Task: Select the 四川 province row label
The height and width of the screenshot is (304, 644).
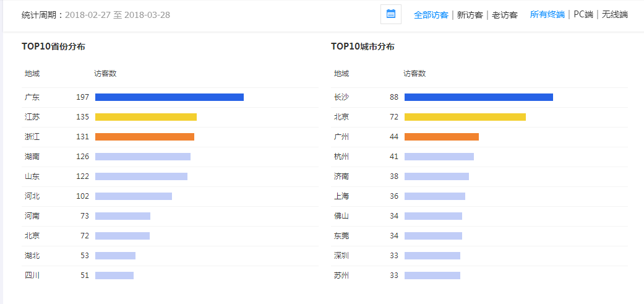Action: (x=32, y=276)
